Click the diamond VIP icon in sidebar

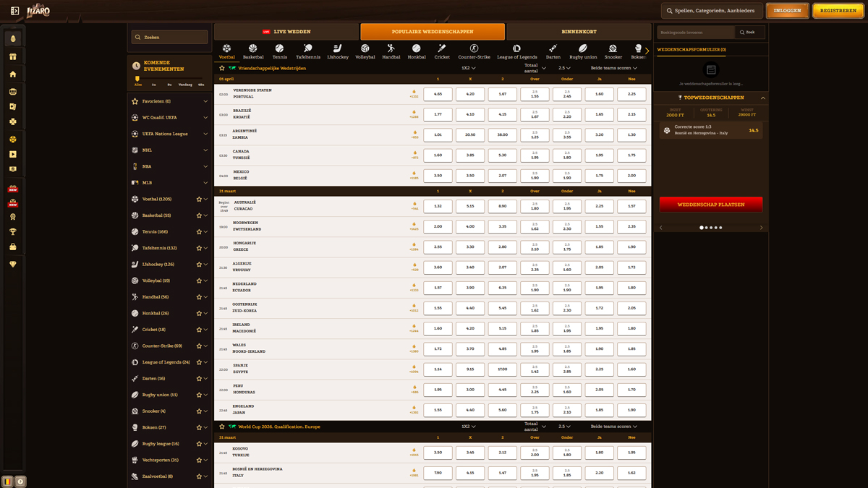coord(13,265)
